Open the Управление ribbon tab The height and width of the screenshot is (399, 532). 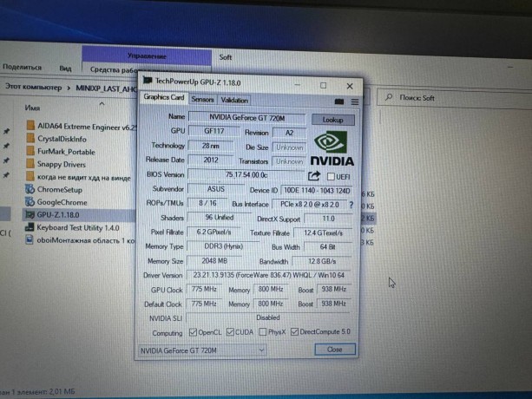coord(147,56)
